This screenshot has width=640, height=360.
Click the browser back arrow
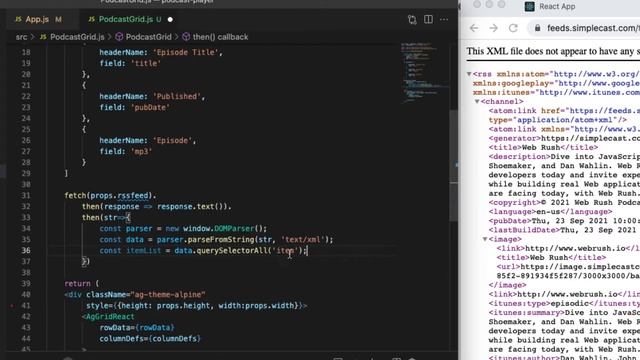[474, 28]
